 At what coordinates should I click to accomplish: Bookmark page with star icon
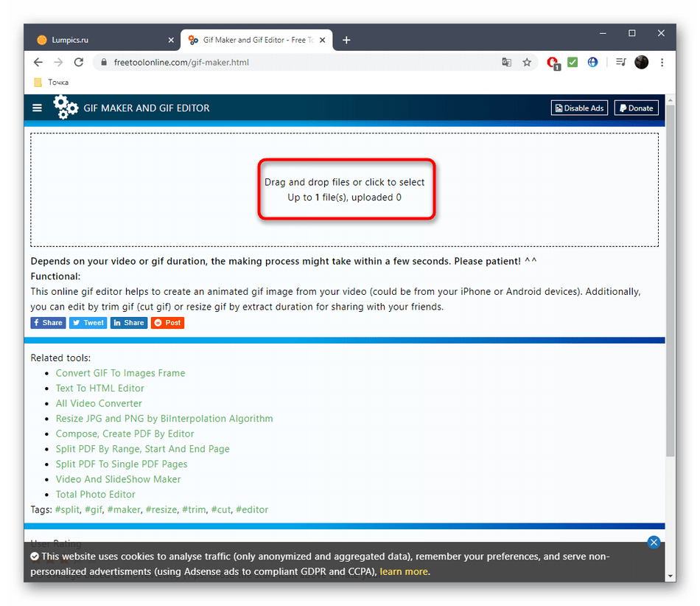click(x=527, y=63)
